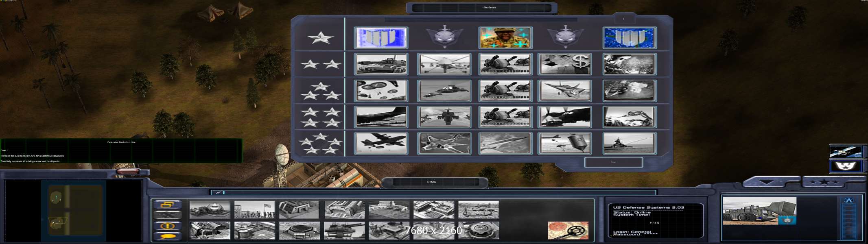
Task: Open general powers with three-star button
Action: [824, 182]
